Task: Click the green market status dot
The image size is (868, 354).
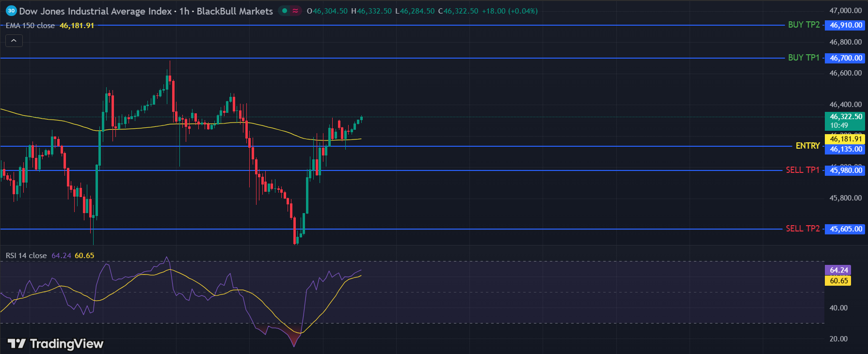Action: [285, 11]
